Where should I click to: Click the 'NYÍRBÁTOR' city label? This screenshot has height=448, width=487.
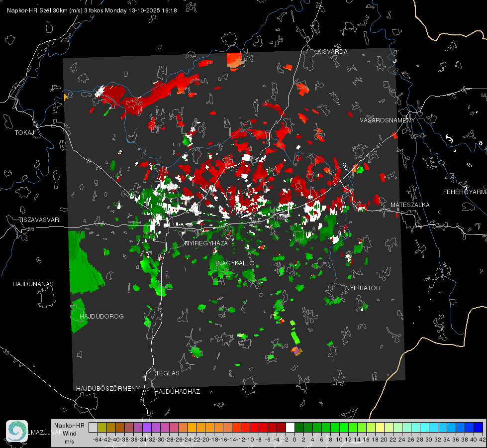[363, 288]
